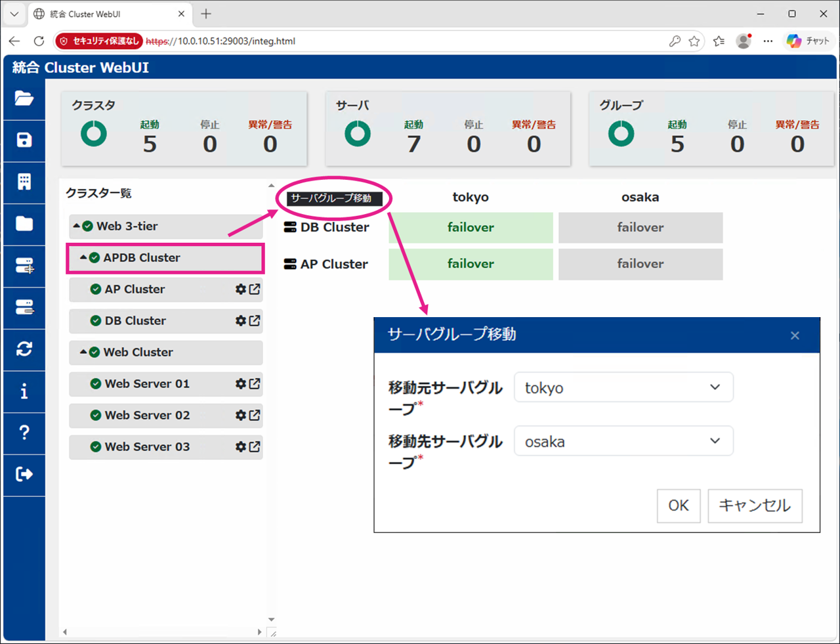The height and width of the screenshot is (644, 840).
Task: Close the サーバグループ移動 dialog
Action: (x=795, y=335)
